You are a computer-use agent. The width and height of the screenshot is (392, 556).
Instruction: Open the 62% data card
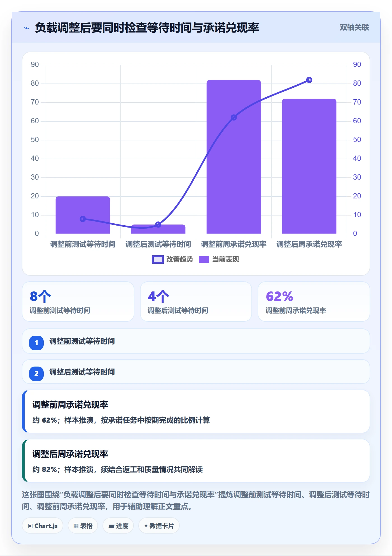click(x=314, y=302)
